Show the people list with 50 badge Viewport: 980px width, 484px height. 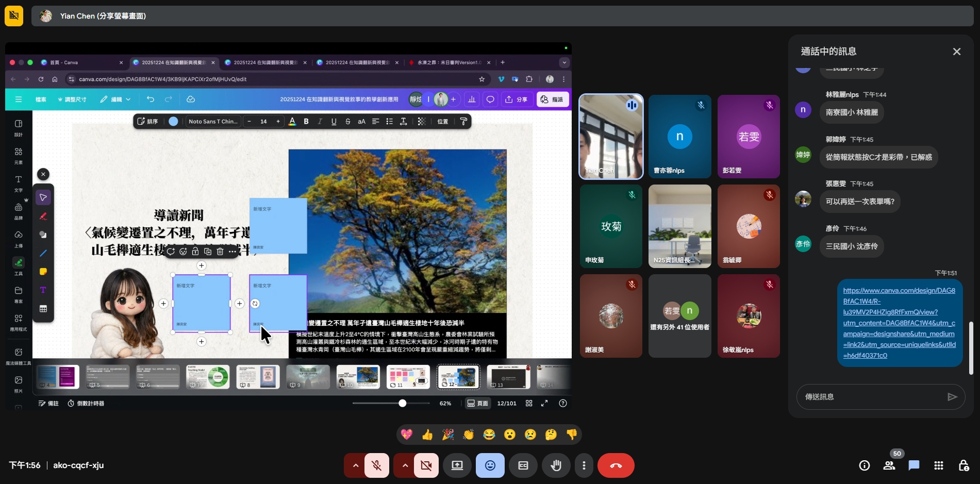pos(889,465)
